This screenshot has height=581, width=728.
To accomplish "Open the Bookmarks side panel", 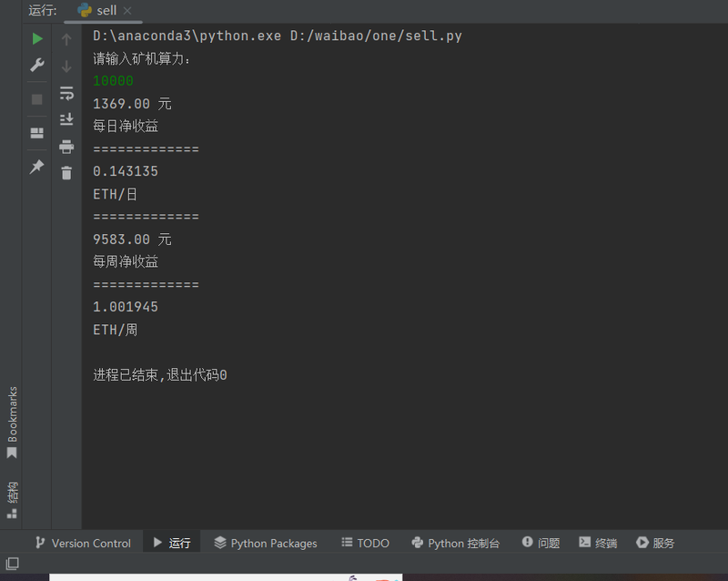I will click(12, 422).
